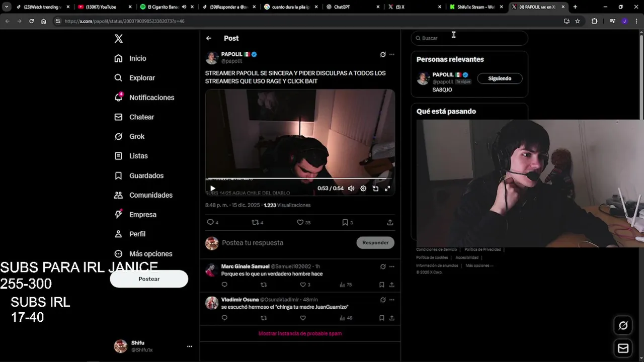Open Vladimir Osuna profile

point(239,300)
